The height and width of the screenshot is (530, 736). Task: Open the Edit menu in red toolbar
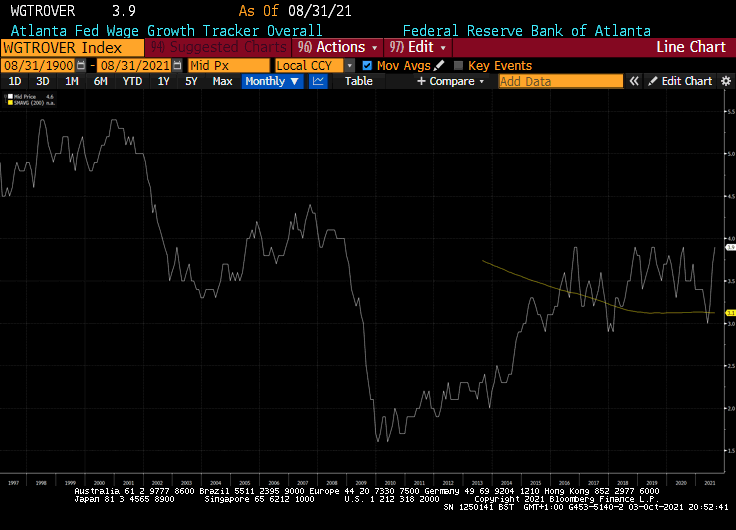coord(418,47)
